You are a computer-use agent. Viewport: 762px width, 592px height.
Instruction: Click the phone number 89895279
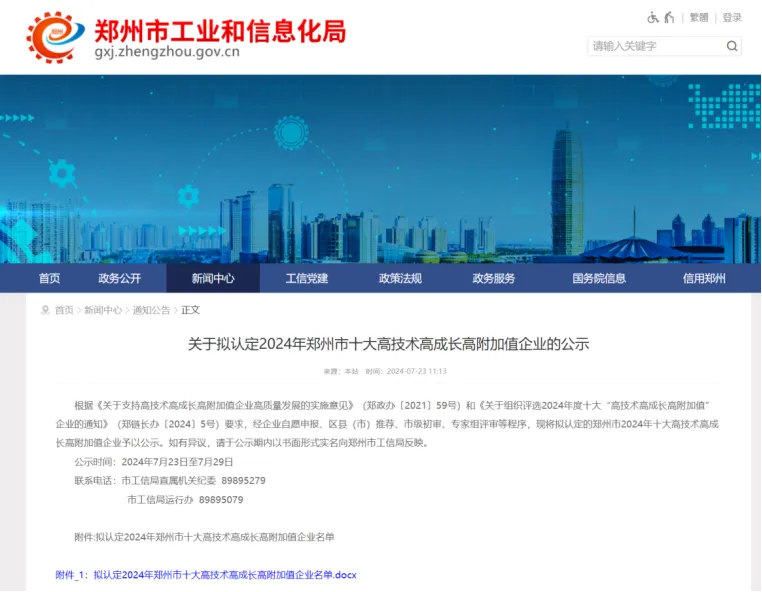click(x=243, y=481)
